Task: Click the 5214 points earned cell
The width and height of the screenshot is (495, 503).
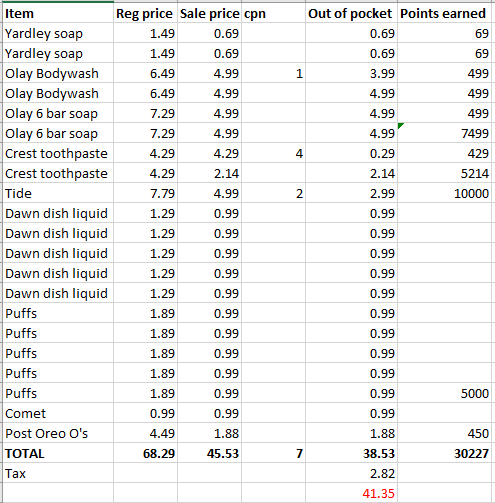Action: pyautogui.click(x=444, y=173)
